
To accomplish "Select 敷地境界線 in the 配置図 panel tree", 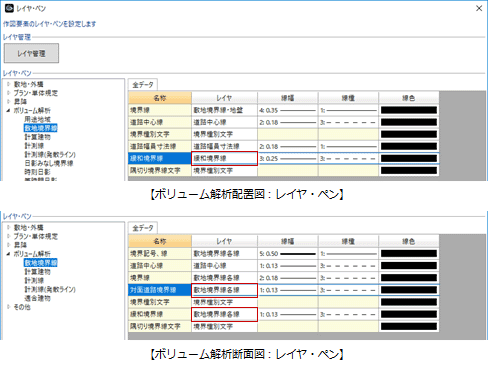I will [41, 128].
